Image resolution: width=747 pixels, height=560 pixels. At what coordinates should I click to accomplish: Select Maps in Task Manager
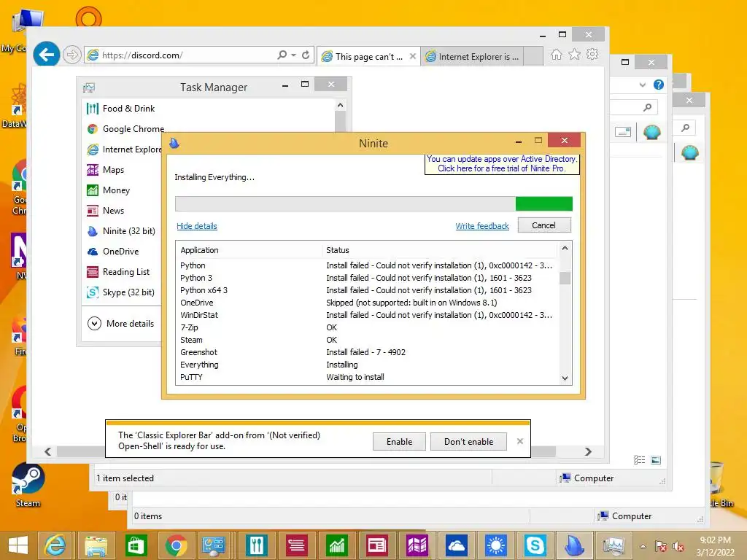click(106, 170)
